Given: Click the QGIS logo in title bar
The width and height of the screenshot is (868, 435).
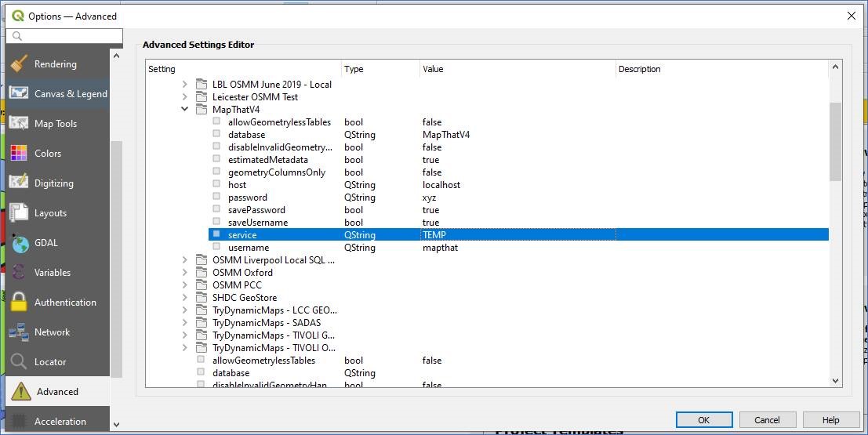Looking at the screenshot, I should [18, 16].
